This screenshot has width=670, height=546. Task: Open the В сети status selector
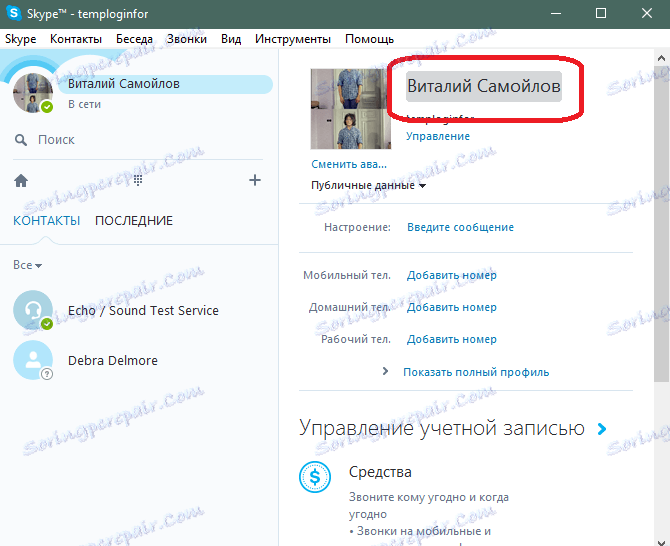[85, 104]
